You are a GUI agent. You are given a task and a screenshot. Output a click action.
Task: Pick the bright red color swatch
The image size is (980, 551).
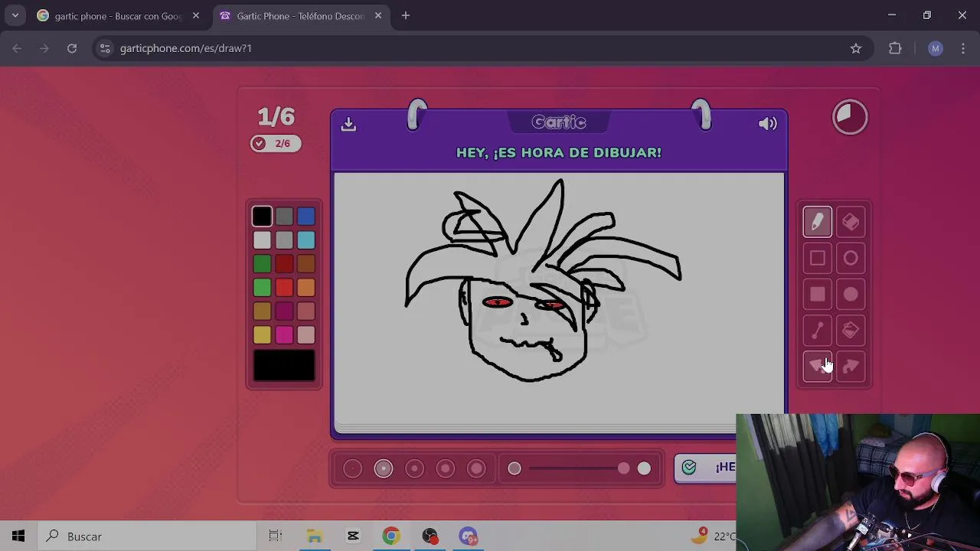[284, 288]
